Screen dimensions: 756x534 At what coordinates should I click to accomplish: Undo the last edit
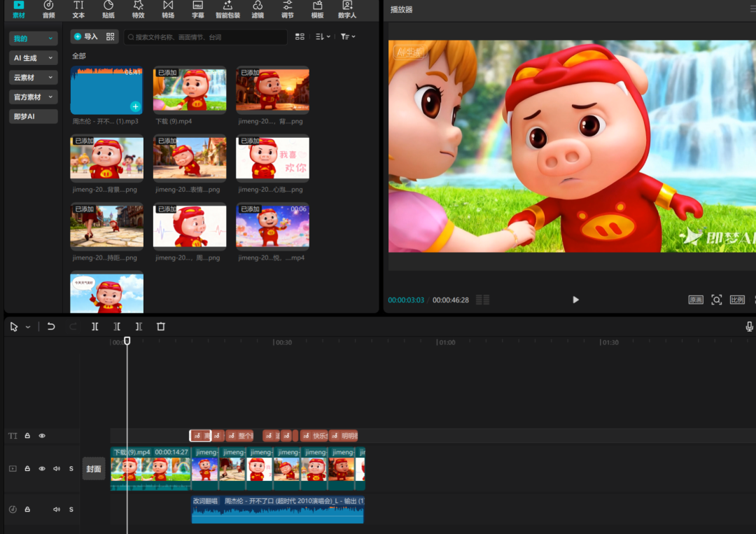[51, 327]
